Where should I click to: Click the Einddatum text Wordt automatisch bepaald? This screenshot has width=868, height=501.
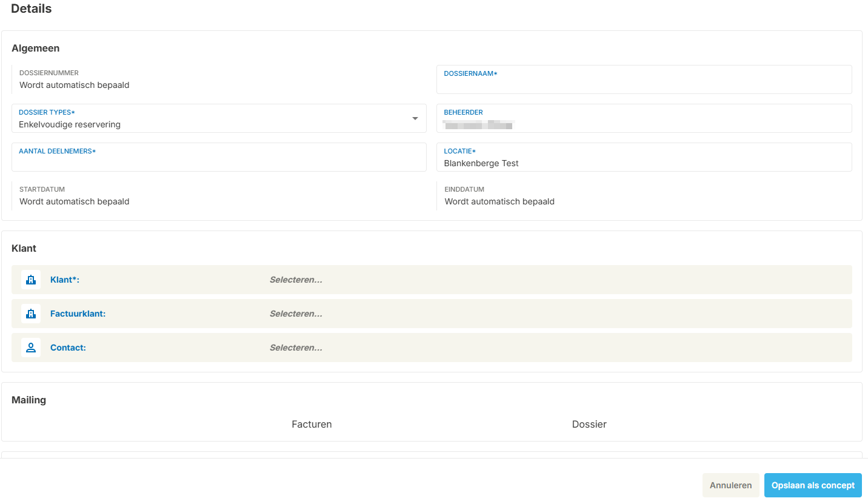coord(499,201)
